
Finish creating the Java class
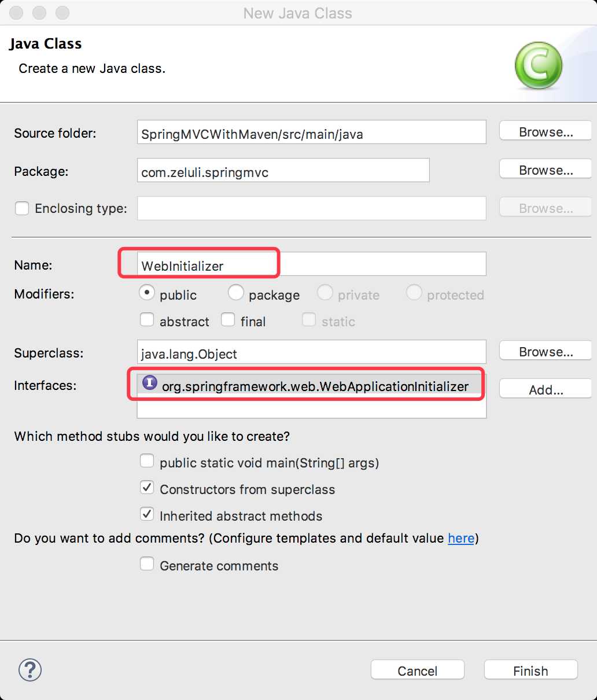pos(530,670)
